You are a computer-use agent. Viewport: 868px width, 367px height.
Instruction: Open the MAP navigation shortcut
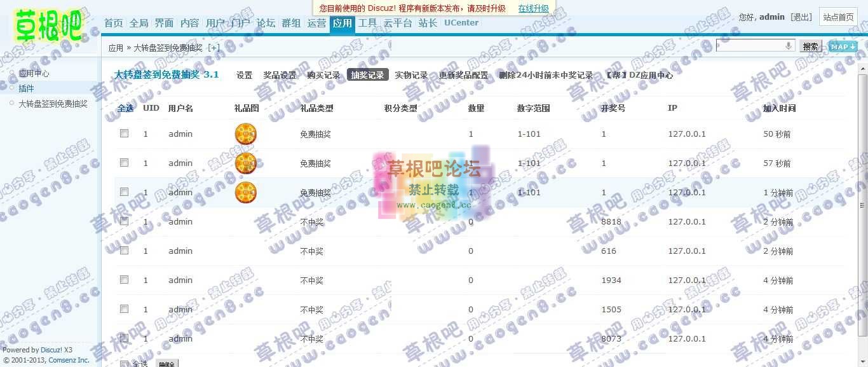pos(843,46)
